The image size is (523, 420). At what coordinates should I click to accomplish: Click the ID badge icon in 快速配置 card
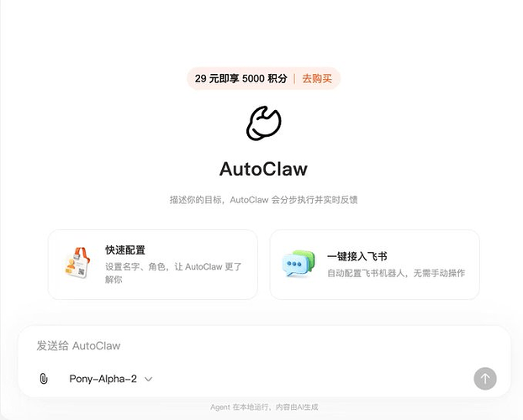(77, 263)
